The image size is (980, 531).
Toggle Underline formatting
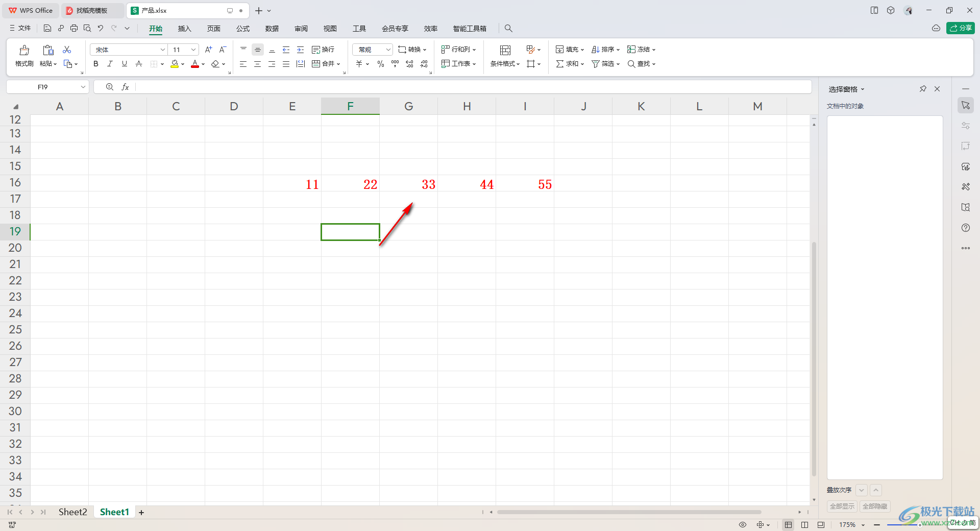click(124, 64)
